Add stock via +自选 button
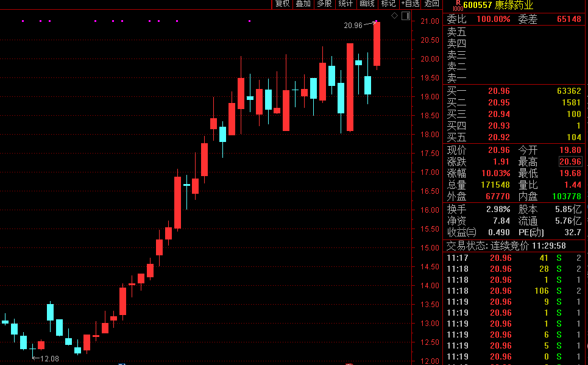588x365 pixels. click(x=410, y=4)
